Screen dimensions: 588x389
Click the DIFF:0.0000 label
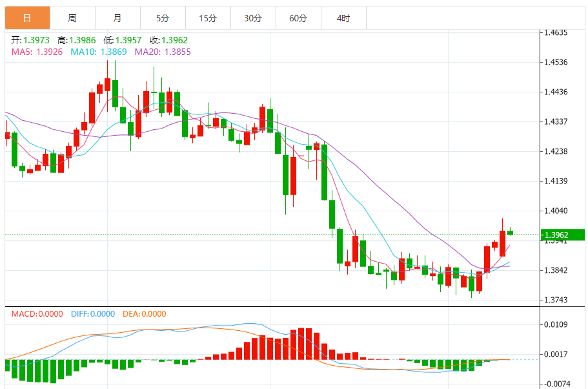[x=93, y=314]
